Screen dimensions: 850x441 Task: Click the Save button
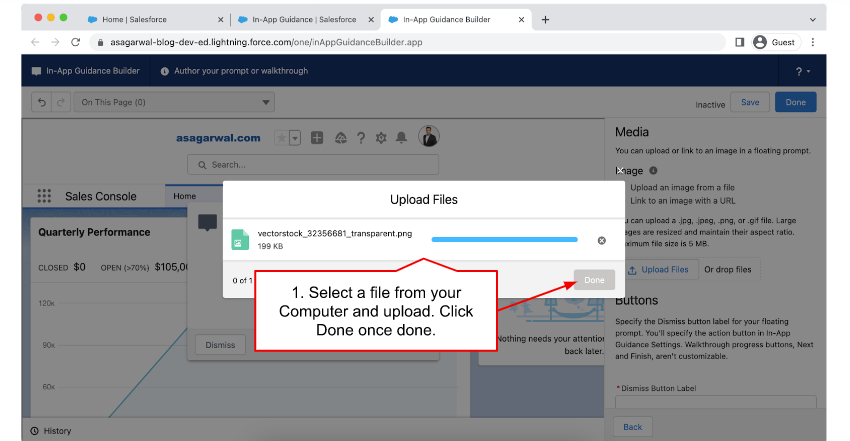point(750,102)
